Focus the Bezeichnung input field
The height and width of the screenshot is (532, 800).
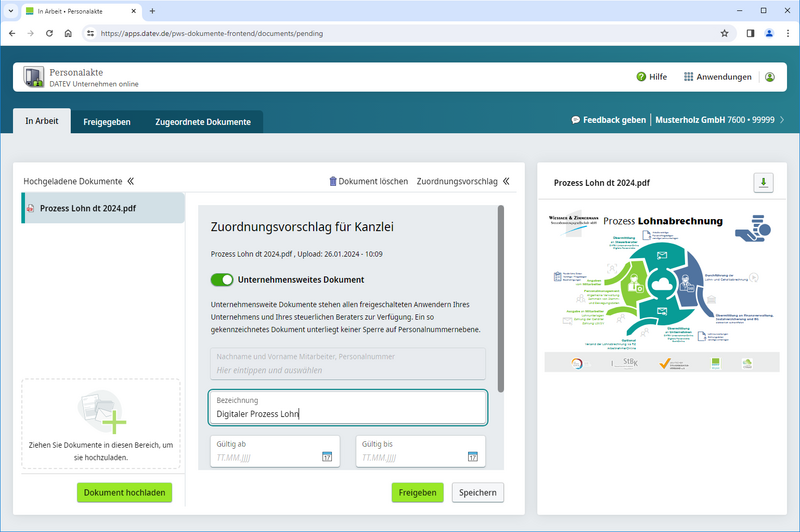(x=348, y=408)
